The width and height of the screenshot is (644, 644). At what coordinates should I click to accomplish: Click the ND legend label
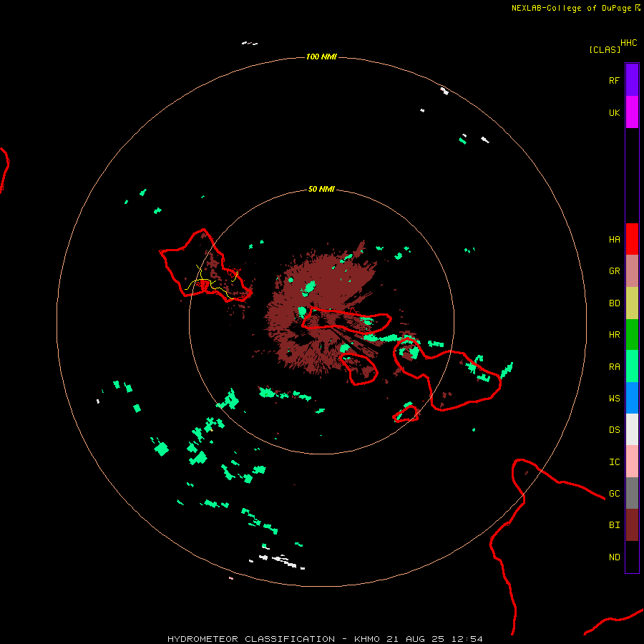[x=614, y=557]
